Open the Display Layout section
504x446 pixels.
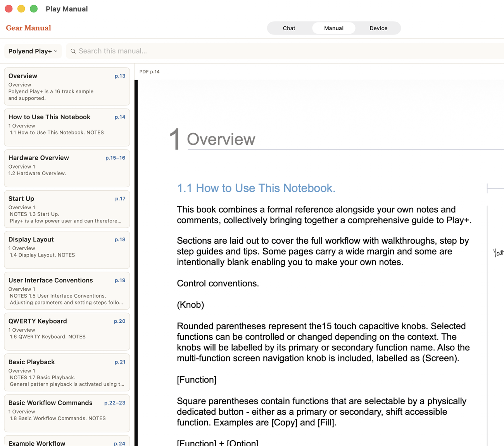67,250
